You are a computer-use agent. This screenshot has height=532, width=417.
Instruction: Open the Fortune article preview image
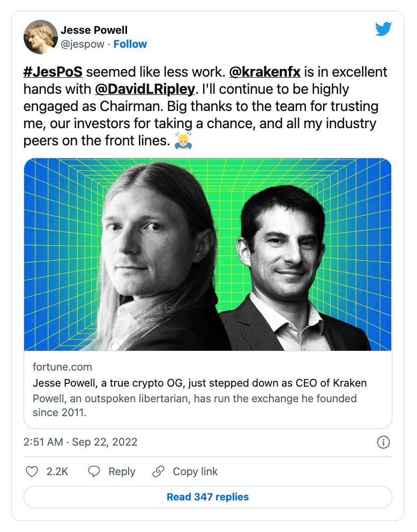[x=208, y=254]
